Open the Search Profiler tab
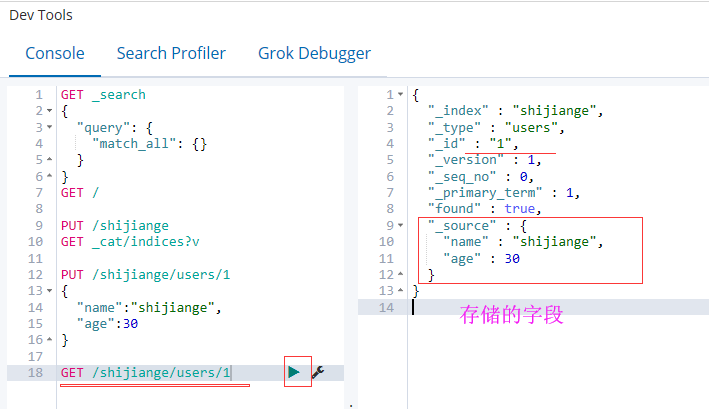The height and width of the screenshot is (409, 709). 171,53
